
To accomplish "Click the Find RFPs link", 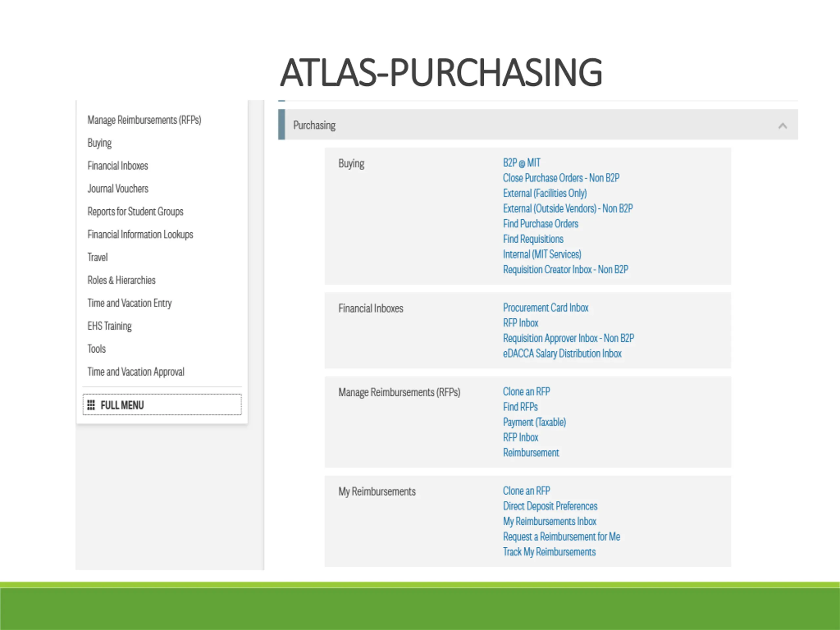I will pyautogui.click(x=520, y=407).
